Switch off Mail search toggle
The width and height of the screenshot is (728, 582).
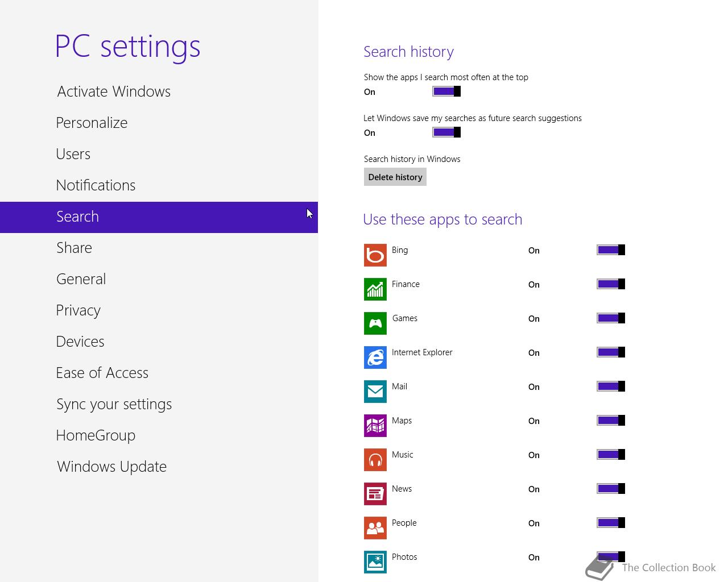point(611,386)
